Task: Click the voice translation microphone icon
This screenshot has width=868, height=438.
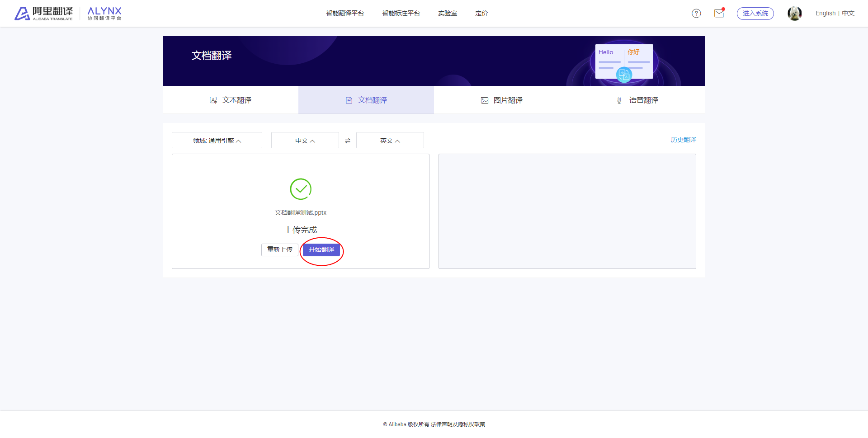Action: 619,100
